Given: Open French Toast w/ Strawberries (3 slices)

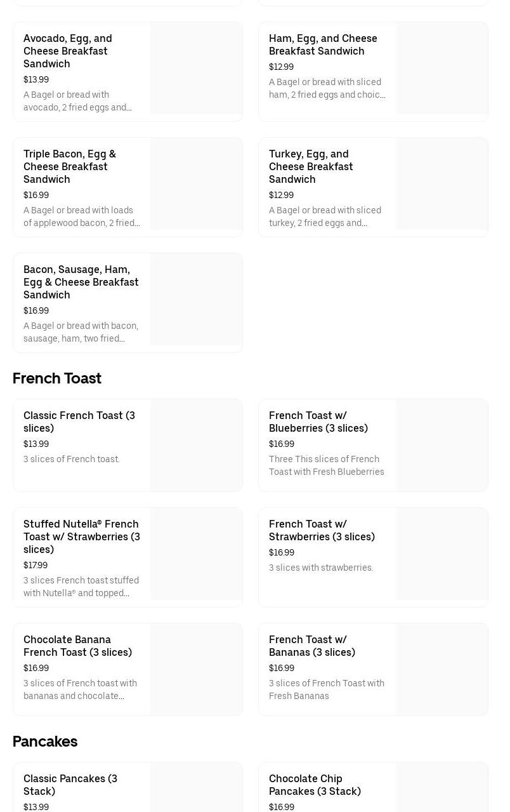Looking at the screenshot, I should [322, 530].
